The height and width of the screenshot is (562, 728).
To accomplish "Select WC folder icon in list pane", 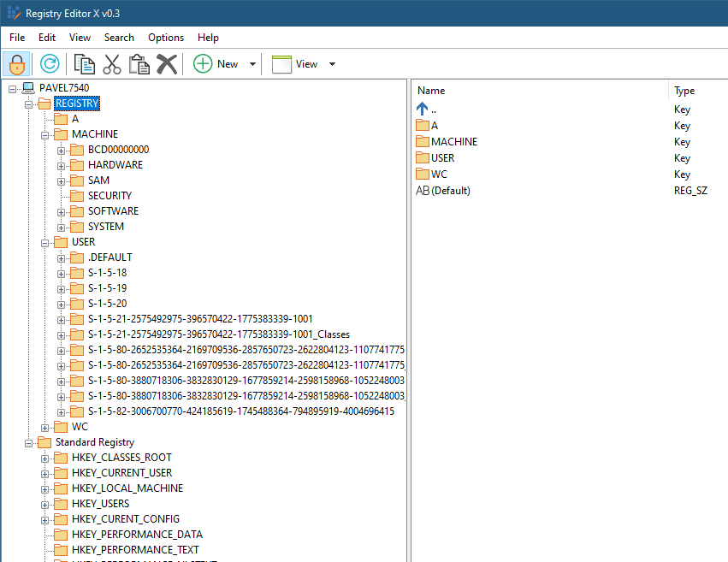I will [423, 174].
